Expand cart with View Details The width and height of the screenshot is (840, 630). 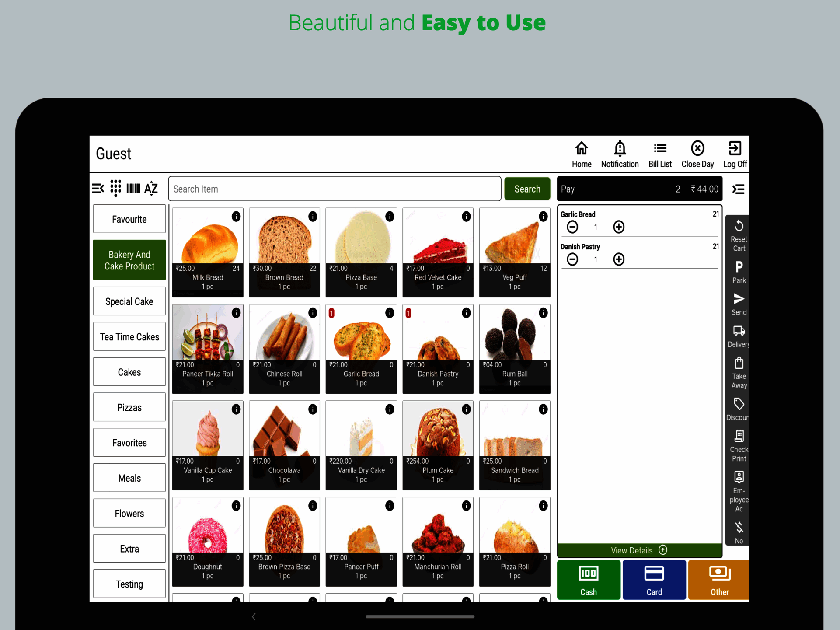tap(639, 550)
